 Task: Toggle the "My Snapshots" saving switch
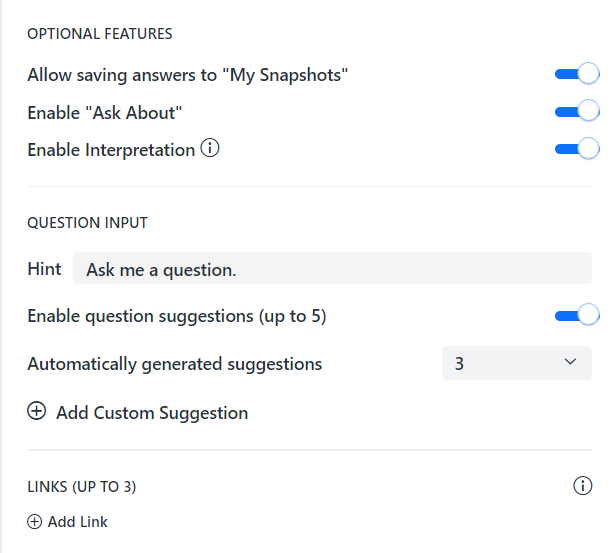click(576, 74)
